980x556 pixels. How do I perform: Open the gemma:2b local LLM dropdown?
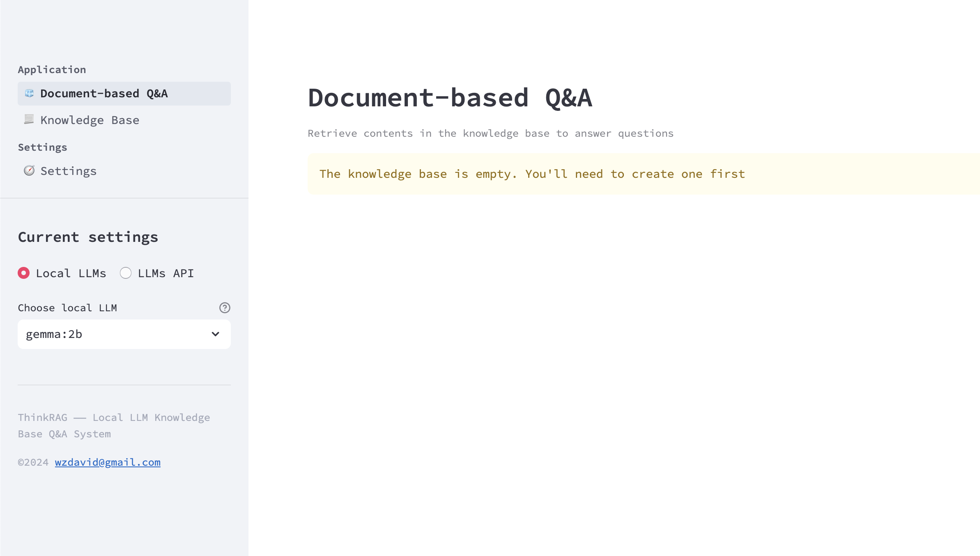[x=124, y=334]
